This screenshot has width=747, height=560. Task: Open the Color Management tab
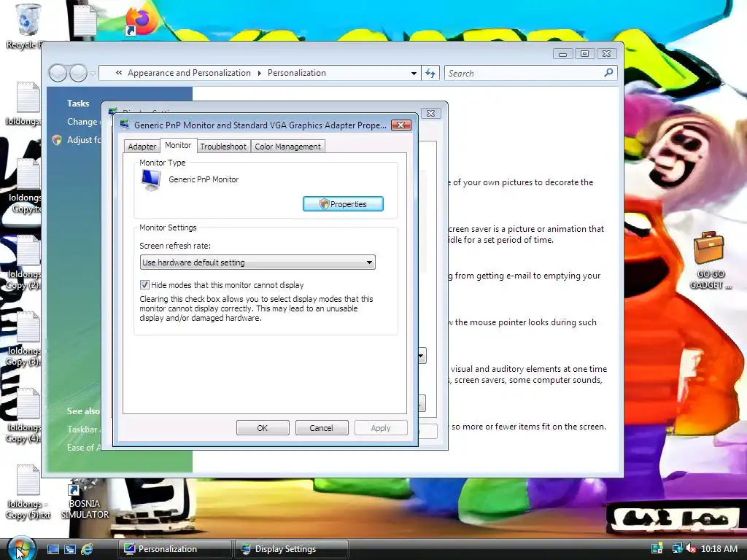click(287, 147)
